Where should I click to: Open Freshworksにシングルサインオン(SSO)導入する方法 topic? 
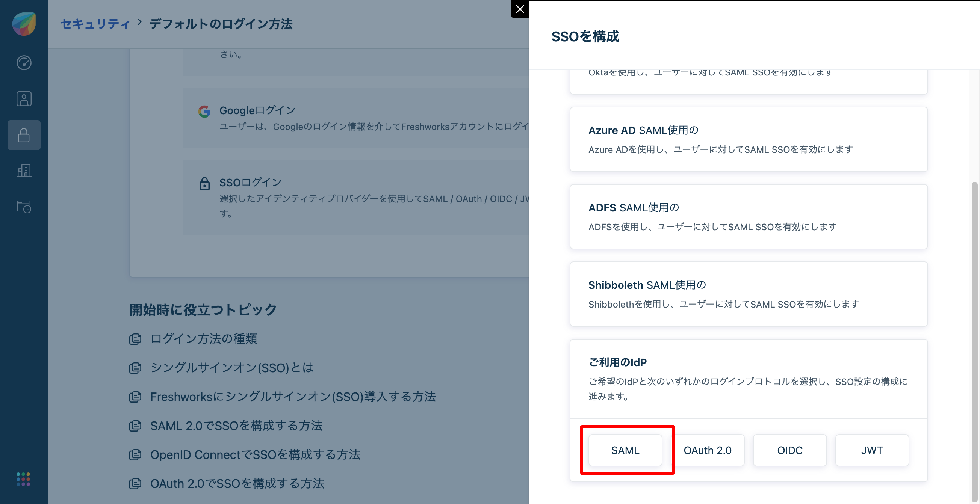(x=293, y=397)
